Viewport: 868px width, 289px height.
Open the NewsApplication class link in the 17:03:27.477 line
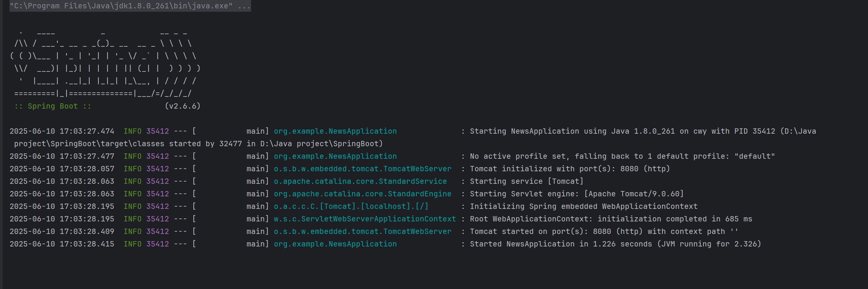pyautogui.click(x=335, y=156)
